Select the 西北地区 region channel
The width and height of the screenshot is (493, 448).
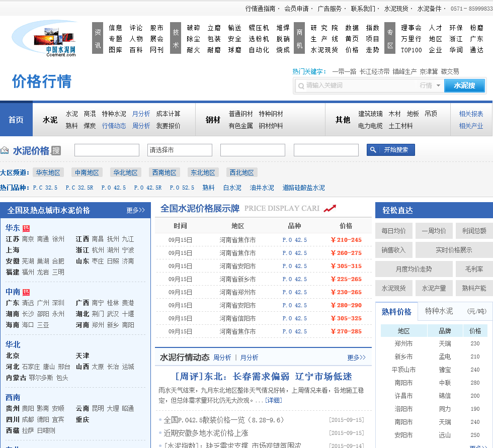click(x=242, y=172)
